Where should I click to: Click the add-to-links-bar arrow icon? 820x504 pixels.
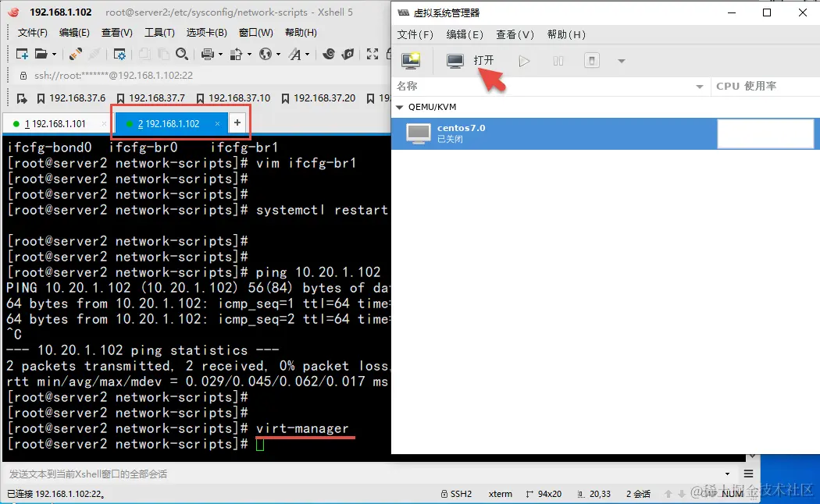(22, 98)
